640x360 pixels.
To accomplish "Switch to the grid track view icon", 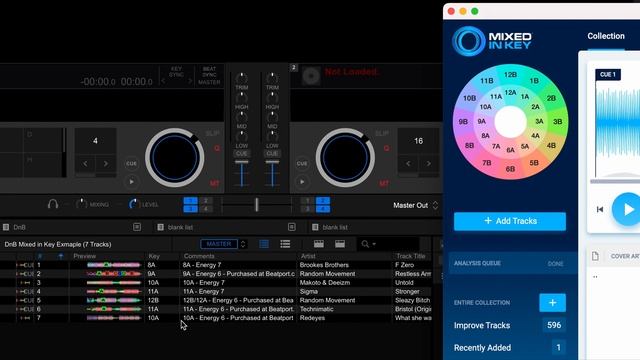I will coord(264,244).
